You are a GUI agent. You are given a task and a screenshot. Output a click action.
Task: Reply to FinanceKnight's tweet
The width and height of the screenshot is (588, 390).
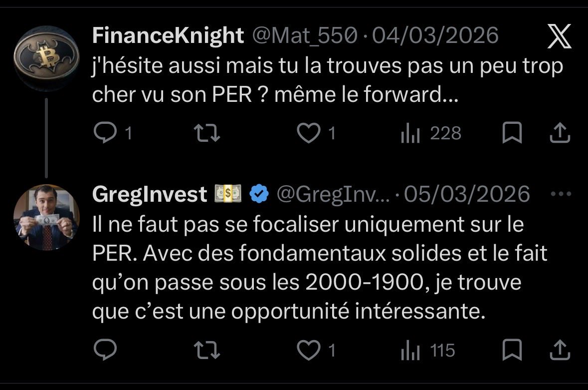104,133
